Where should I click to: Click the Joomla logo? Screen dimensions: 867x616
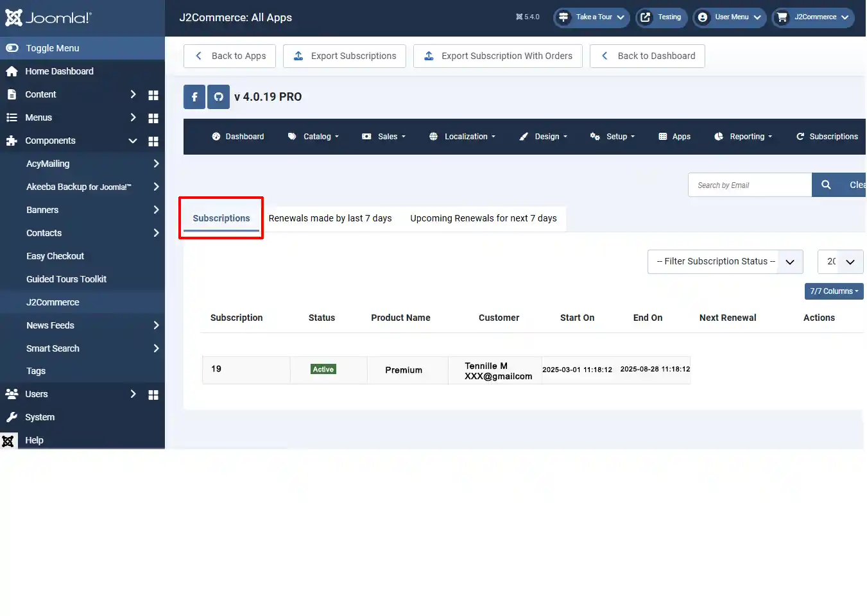(48, 17)
